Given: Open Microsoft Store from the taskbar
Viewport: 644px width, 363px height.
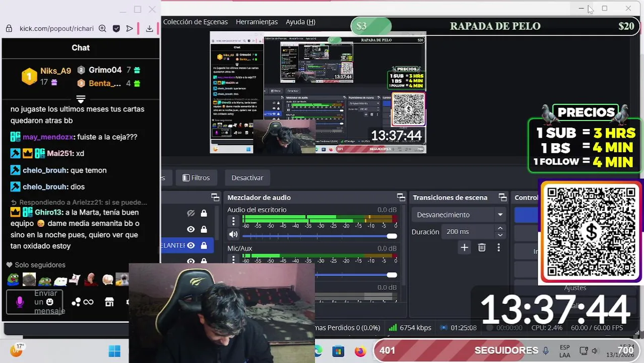Looking at the screenshot, I should [x=338, y=351].
